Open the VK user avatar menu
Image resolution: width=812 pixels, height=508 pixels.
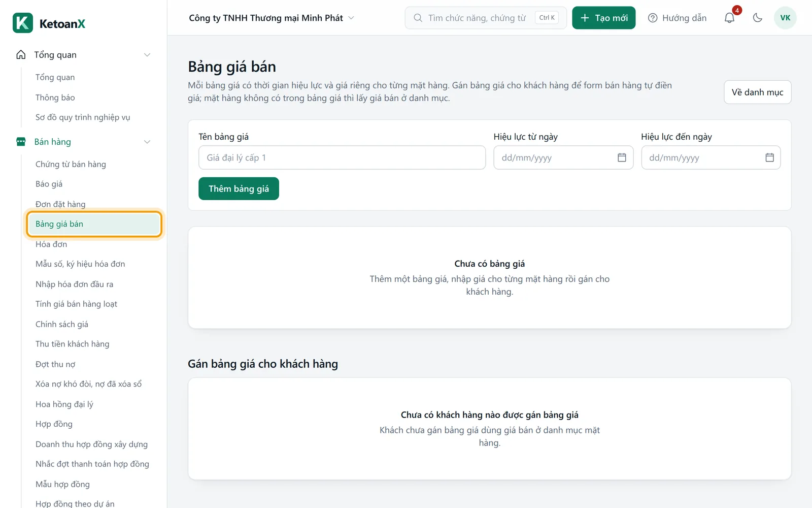tap(785, 18)
